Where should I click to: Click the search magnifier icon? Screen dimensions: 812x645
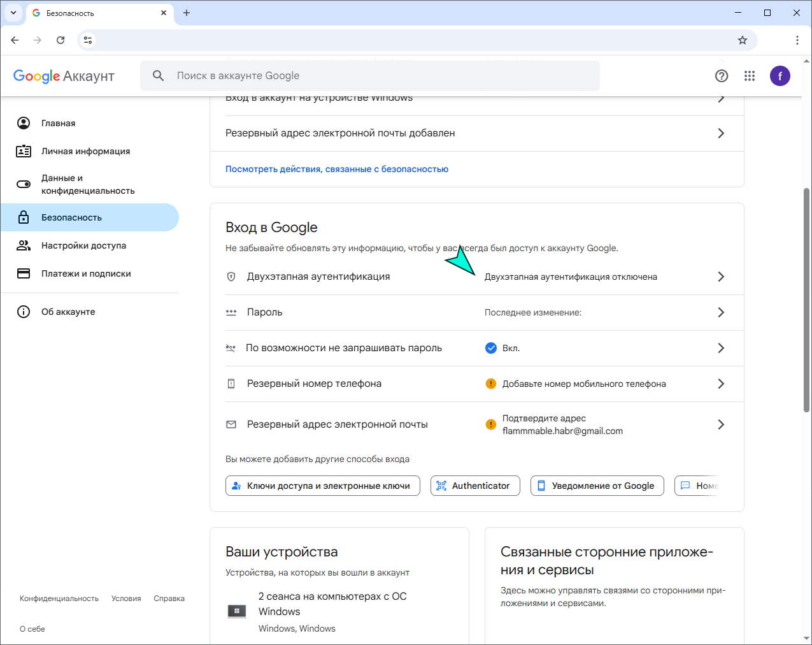tap(159, 76)
